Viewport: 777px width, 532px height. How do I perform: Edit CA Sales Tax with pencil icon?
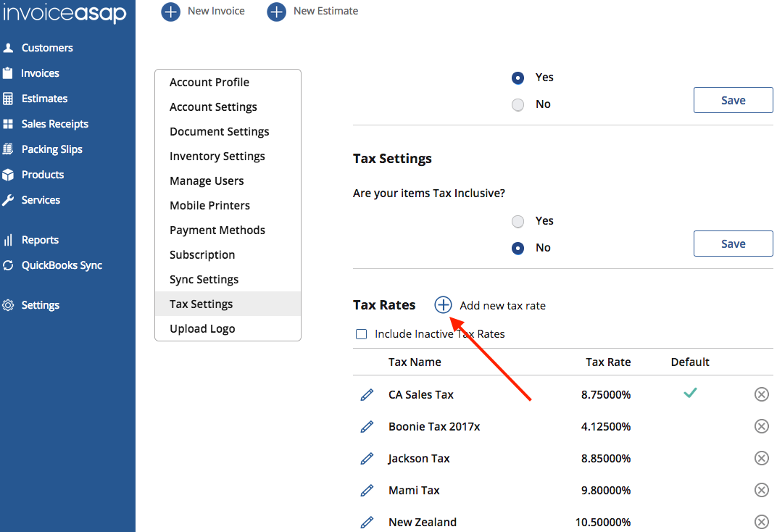click(367, 395)
